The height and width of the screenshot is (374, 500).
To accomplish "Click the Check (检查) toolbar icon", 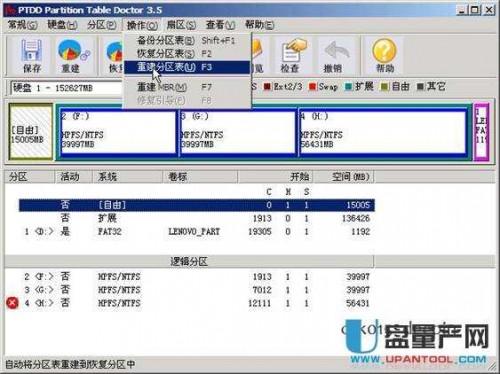I will (x=290, y=56).
